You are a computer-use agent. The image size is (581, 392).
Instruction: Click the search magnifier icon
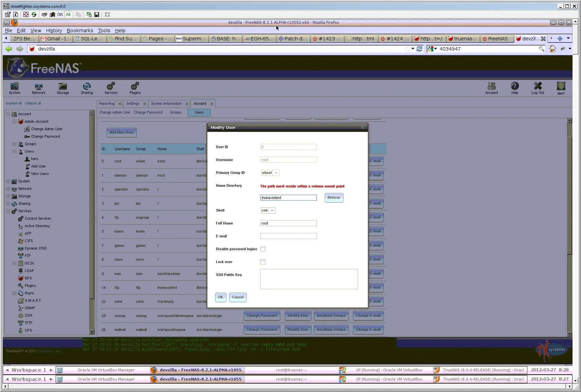point(542,49)
